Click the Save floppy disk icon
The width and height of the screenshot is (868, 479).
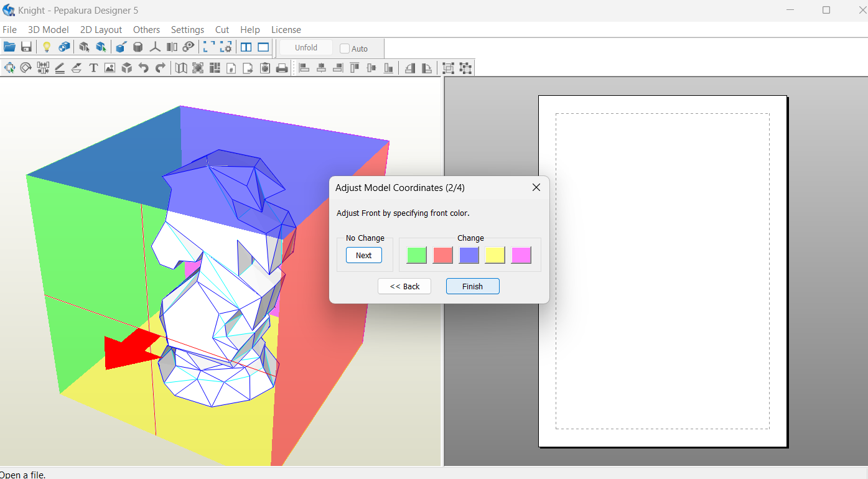26,47
